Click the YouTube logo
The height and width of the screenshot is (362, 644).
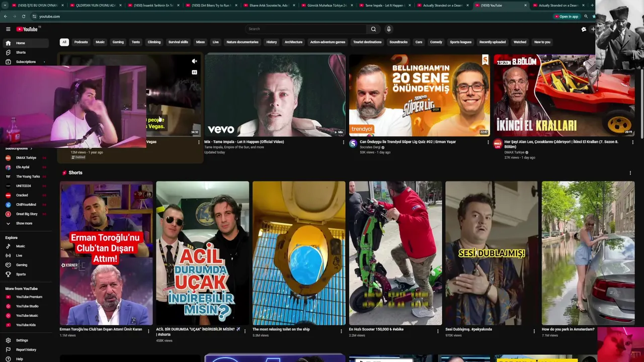point(27,29)
